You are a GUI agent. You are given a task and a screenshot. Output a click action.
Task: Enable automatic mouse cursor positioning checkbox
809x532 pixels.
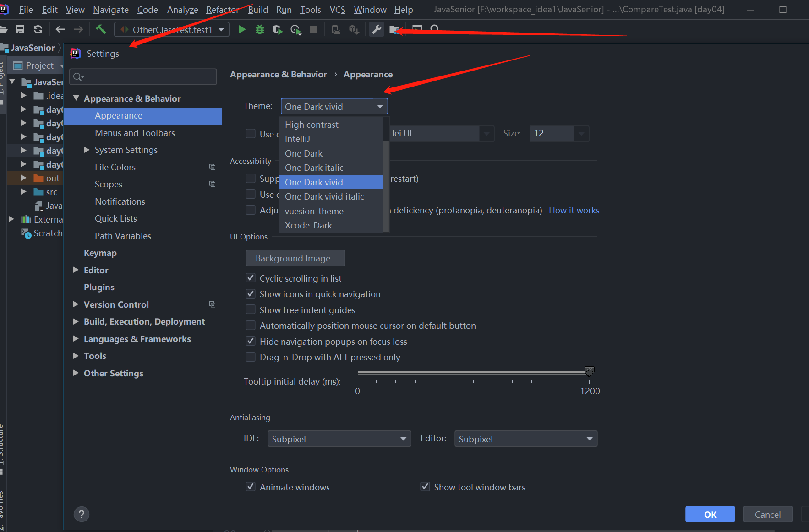pos(251,325)
